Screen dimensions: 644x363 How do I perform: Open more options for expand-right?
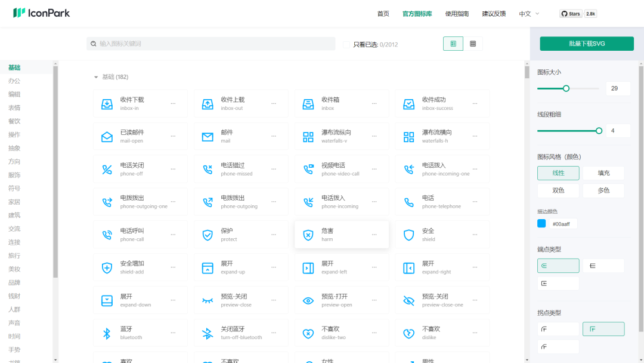pyautogui.click(x=475, y=267)
